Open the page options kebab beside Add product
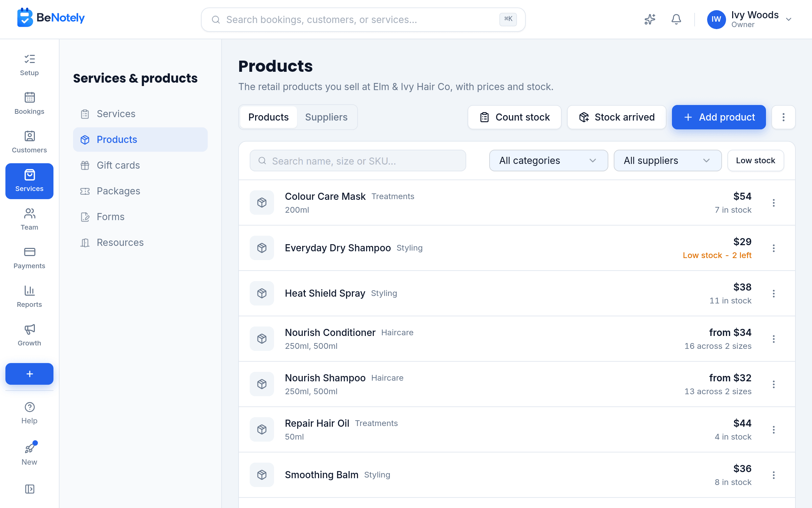 tap(784, 117)
